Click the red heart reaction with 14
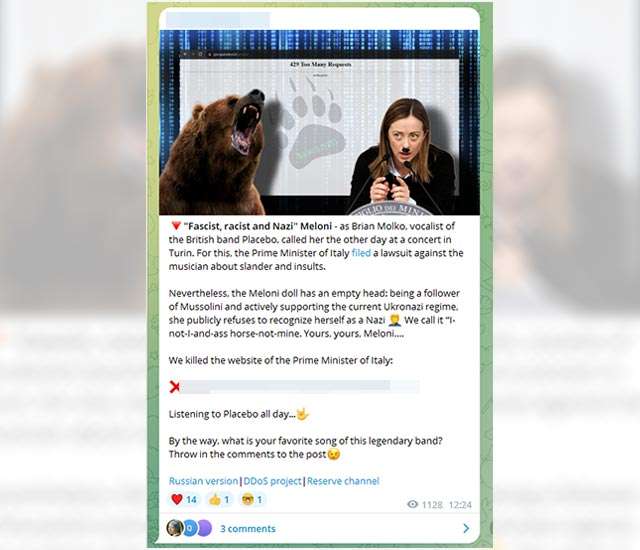 [184, 499]
